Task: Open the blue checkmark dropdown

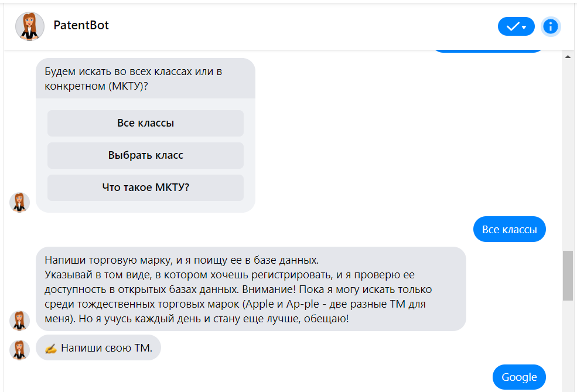Action: click(x=516, y=26)
